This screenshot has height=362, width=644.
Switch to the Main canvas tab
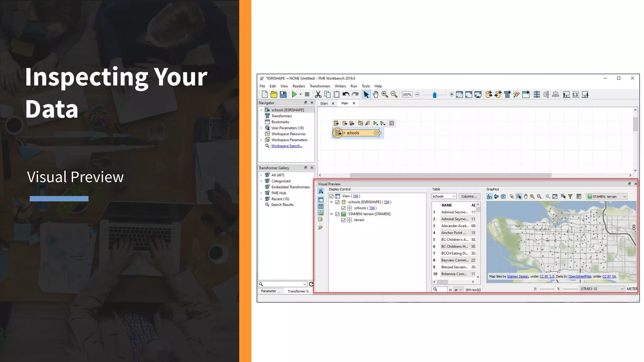345,103
